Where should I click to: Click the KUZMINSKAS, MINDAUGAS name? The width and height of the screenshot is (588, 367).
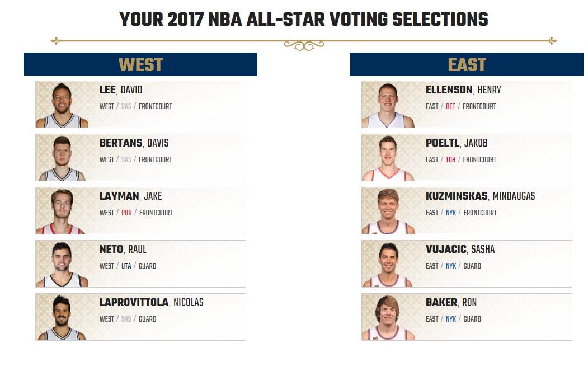point(481,196)
